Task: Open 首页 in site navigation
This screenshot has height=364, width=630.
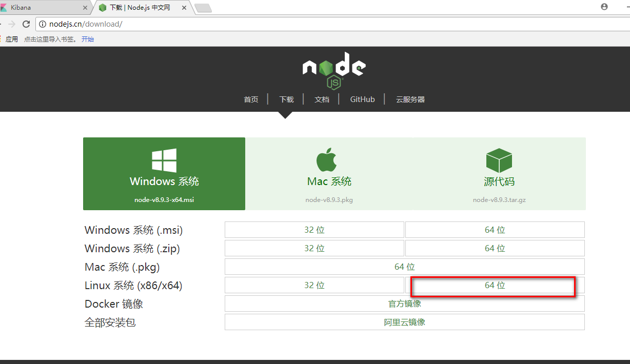Action: pos(251,99)
